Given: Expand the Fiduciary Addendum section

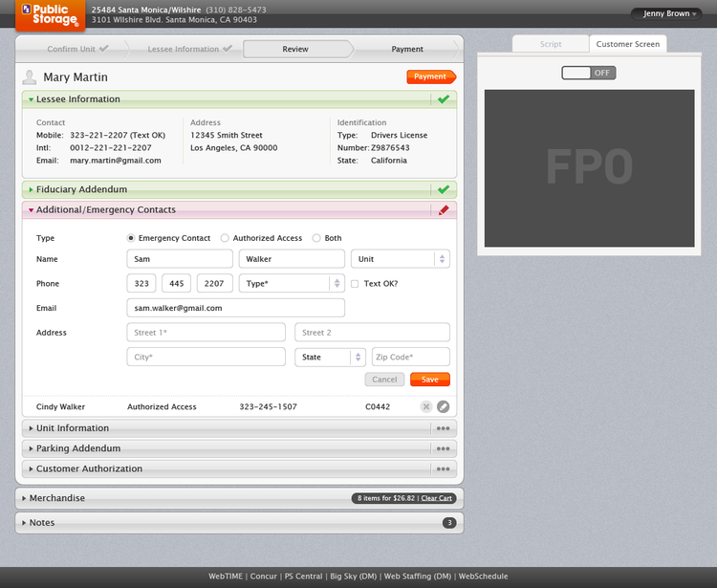Looking at the screenshot, I should click(x=32, y=189).
